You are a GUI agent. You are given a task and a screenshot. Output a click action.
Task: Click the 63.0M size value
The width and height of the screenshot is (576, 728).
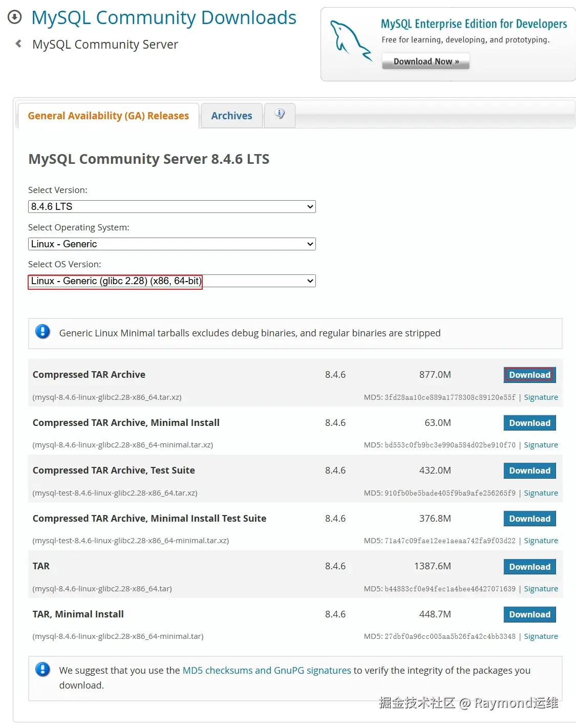438,423
